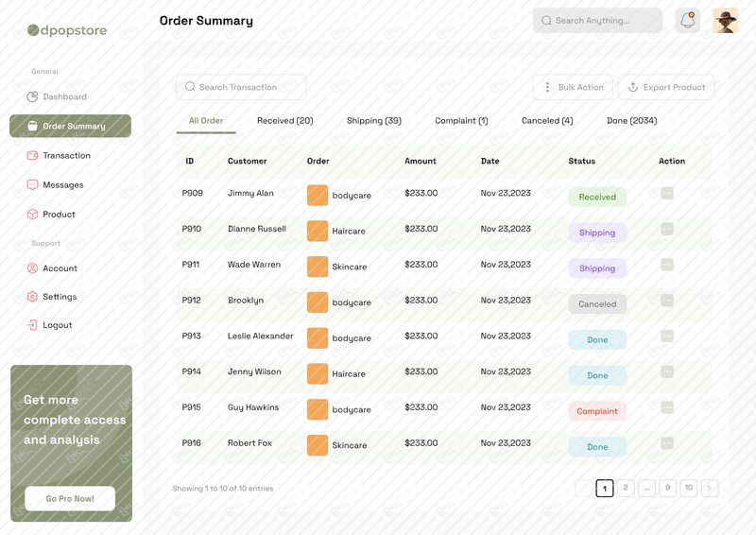Viewport: 756px width, 535px height.
Task: Click the dpopstore logo
Action: (x=67, y=30)
